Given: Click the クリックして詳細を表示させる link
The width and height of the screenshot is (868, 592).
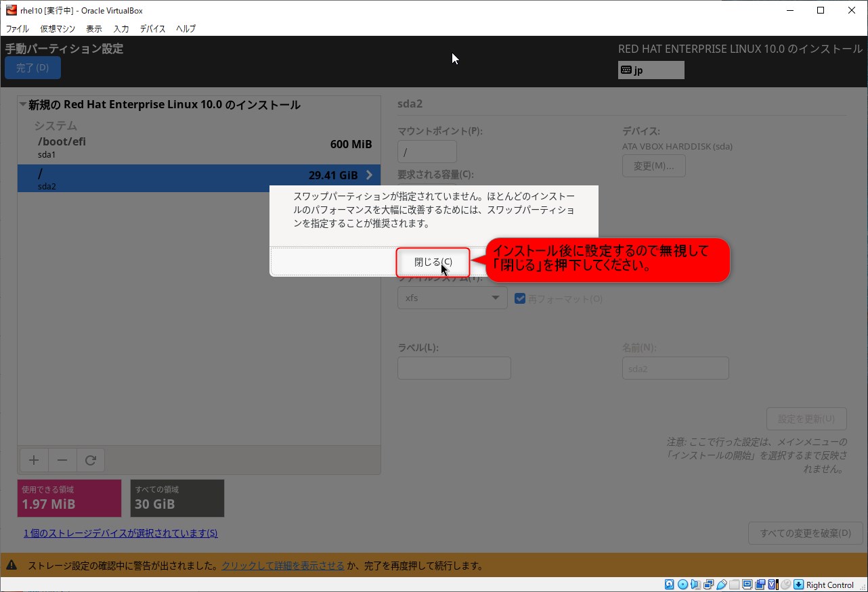Looking at the screenshot, I should click(x=283, y=566).
